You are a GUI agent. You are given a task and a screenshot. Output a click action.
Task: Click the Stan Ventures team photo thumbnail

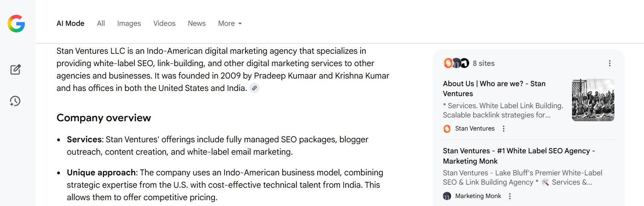593,100
